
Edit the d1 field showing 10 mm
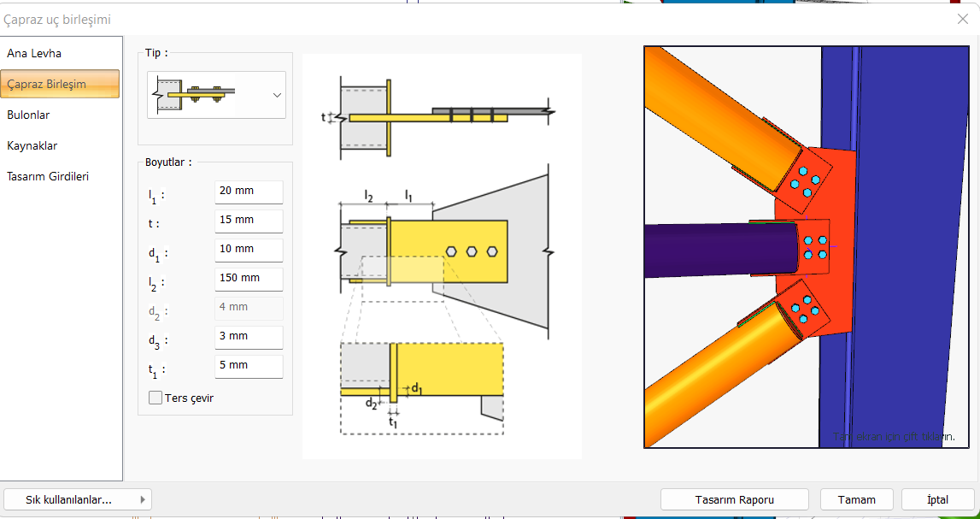[248, 250]
